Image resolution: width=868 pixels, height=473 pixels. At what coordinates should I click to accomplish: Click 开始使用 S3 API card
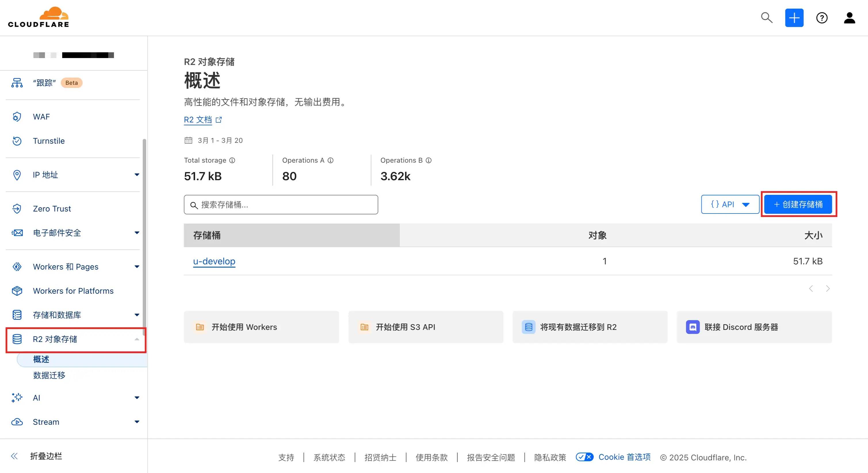[426, 327]
